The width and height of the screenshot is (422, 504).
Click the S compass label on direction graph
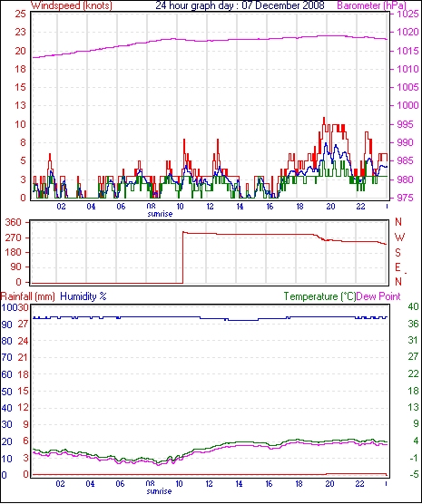tap(397, 253)
